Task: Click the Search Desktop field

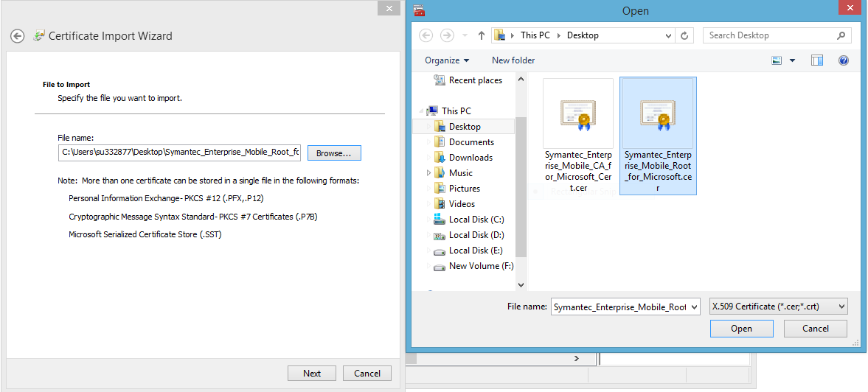Action: (777, 35)
